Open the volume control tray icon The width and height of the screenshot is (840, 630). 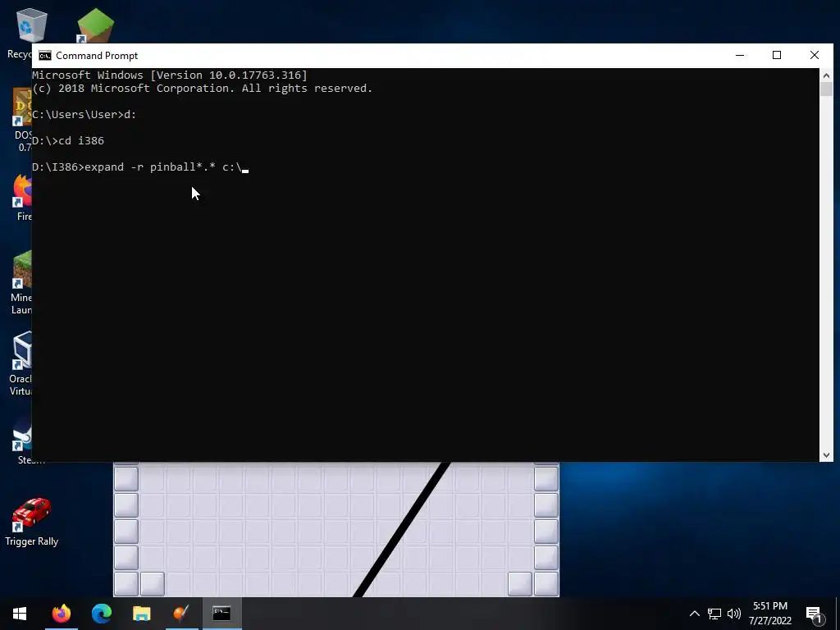734,614
